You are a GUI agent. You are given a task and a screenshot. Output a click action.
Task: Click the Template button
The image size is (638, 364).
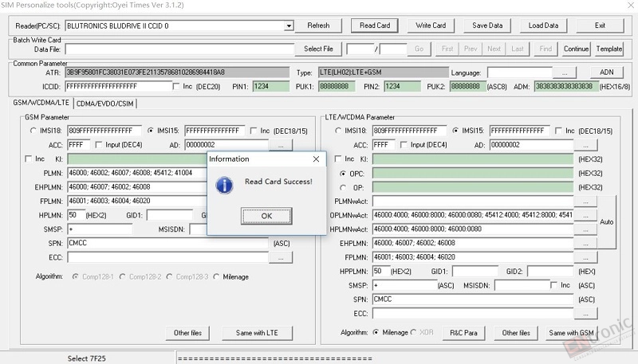(x=609, y=49)
